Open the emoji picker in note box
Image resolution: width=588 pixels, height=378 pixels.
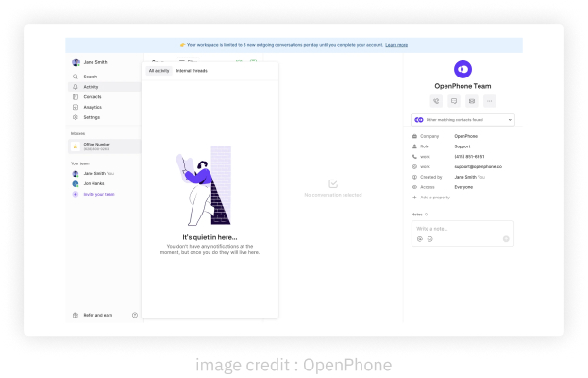click(430, 239)
